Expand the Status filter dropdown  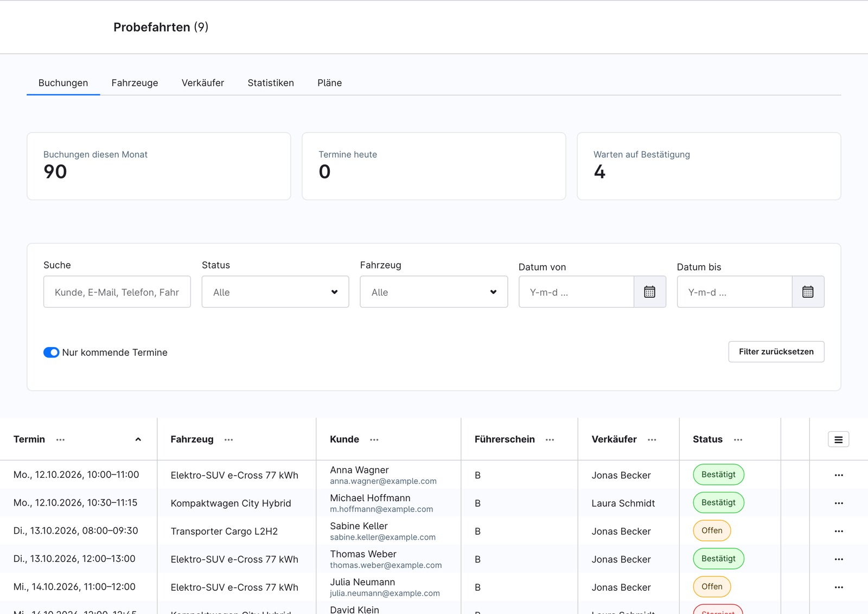click(x=276, y=292)
